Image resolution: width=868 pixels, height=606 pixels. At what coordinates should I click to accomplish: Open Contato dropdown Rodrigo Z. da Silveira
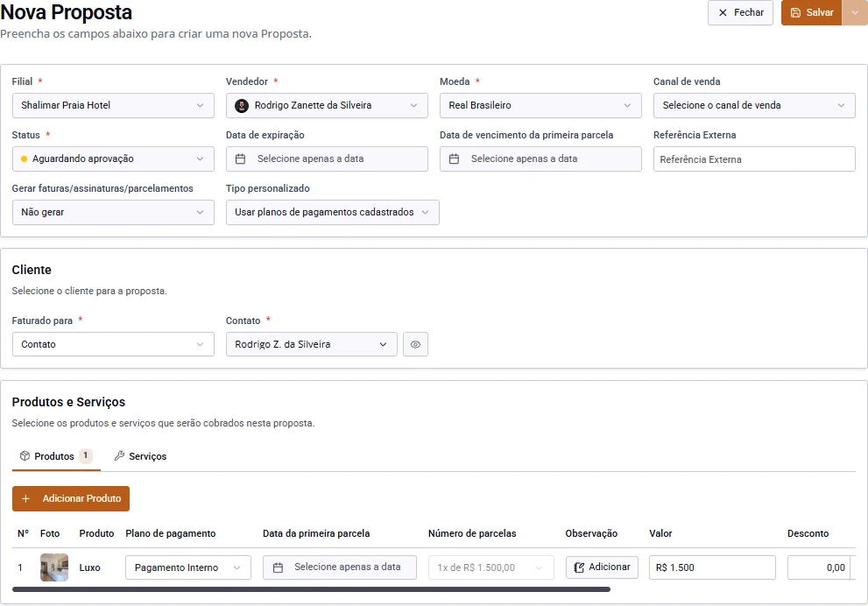(x=311, y=344)
